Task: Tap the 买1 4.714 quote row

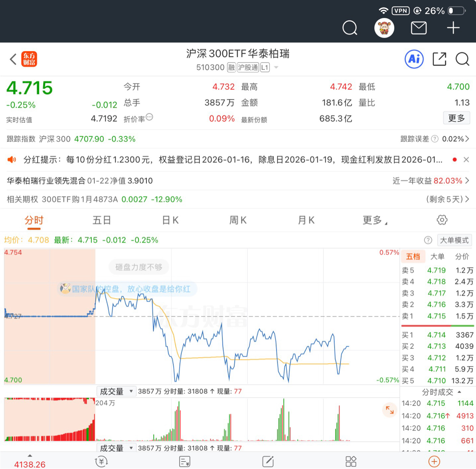Action: (437, 335)
